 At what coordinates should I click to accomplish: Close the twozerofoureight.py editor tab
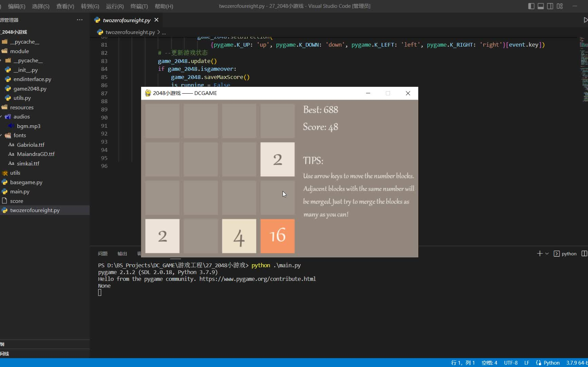point(156,20)
